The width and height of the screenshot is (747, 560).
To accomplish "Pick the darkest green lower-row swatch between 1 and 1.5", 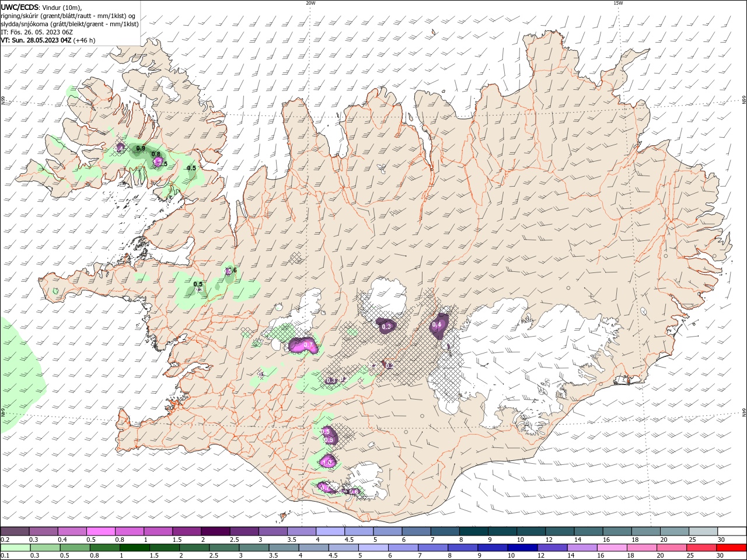I will [x=135, y=548].
